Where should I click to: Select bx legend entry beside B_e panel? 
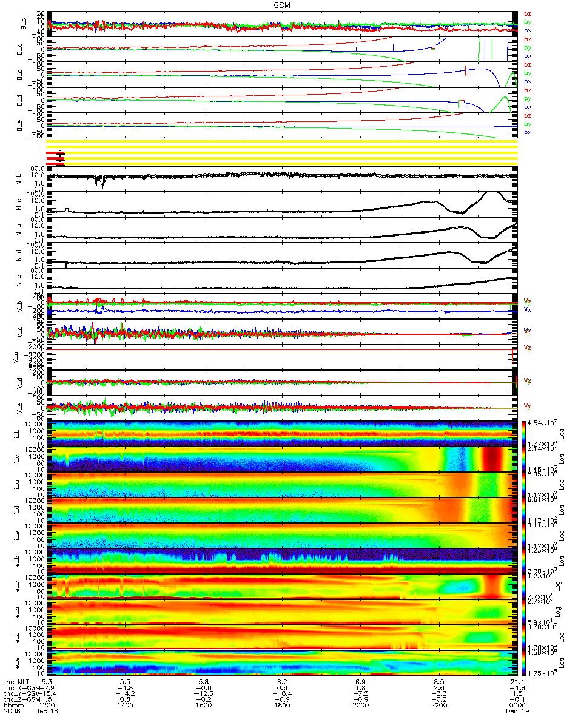coord(528,132)
